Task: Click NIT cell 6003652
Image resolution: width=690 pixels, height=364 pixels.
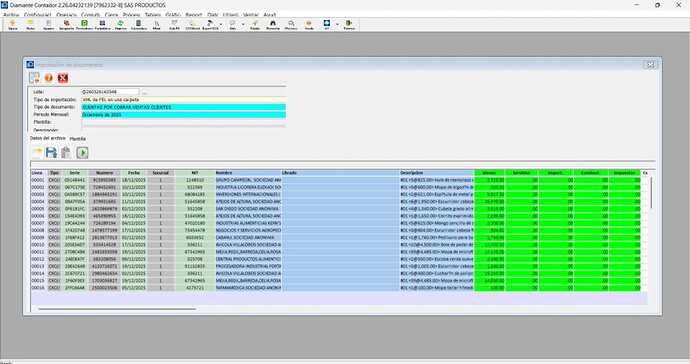Action: click(x=195, y=237)
